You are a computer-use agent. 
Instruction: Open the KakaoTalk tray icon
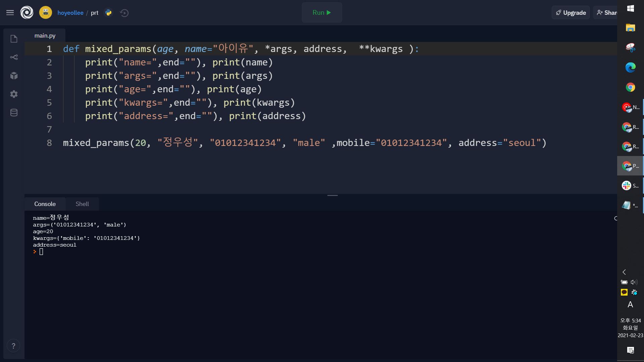[624, 292]
